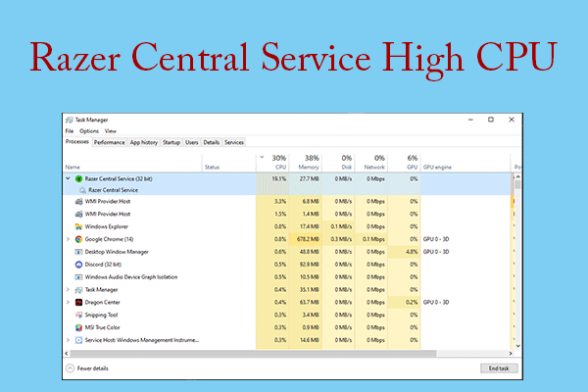Click the End task button
Screen dimensions: 588x392
498,367
